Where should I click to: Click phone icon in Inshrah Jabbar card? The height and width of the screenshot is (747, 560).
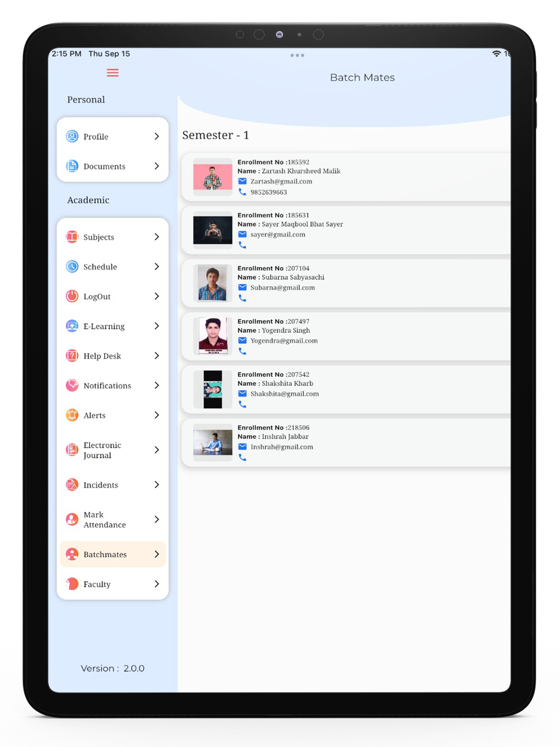[x=242, y=457]
